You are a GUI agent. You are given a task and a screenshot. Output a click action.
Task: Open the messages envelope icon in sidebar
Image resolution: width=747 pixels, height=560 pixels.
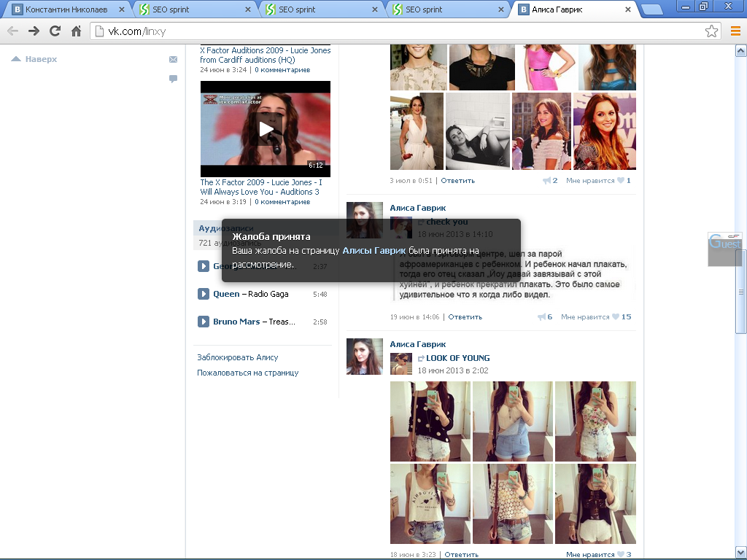click(173, 59)
